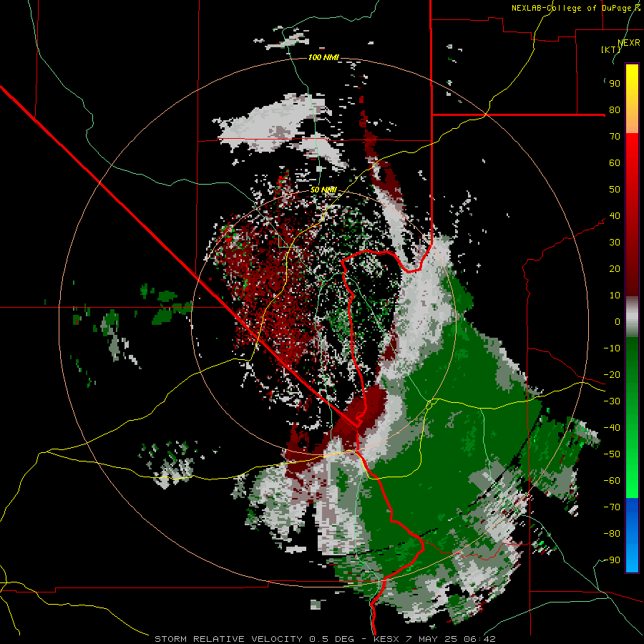Click the [KT] units label
644x644 pixels.
pyautogui.click(x=610, y=49)
